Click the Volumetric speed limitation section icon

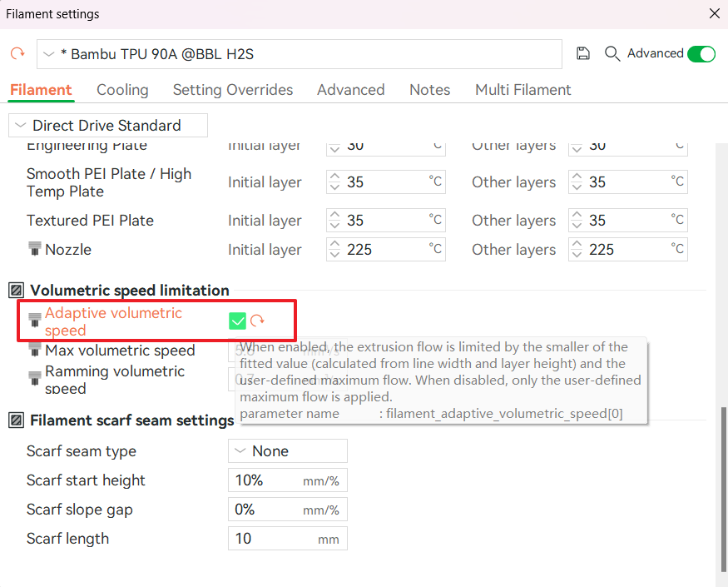(17, 291)
